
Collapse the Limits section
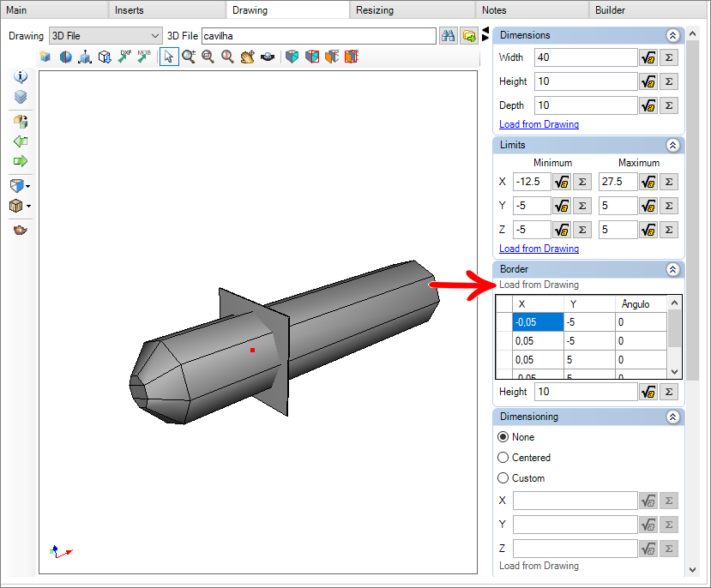click(x=673, y=145)
